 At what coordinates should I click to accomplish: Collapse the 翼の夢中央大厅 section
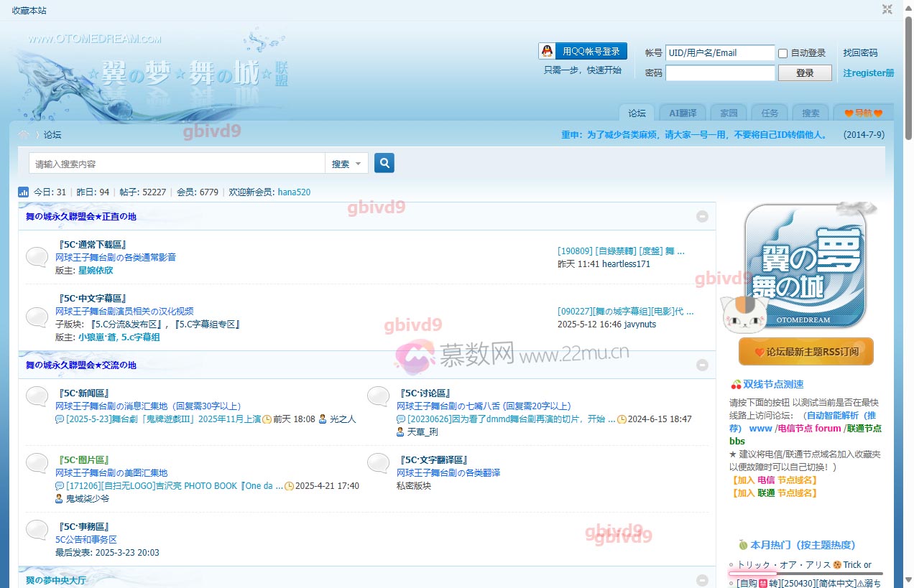tap(702, 579)
